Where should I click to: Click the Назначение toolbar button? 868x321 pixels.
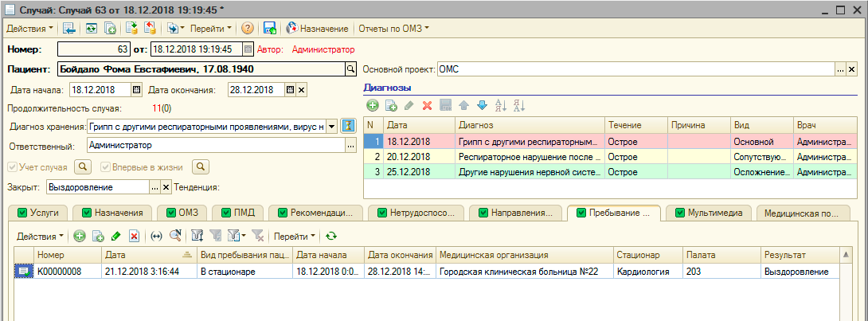click(x=317, y=28)
